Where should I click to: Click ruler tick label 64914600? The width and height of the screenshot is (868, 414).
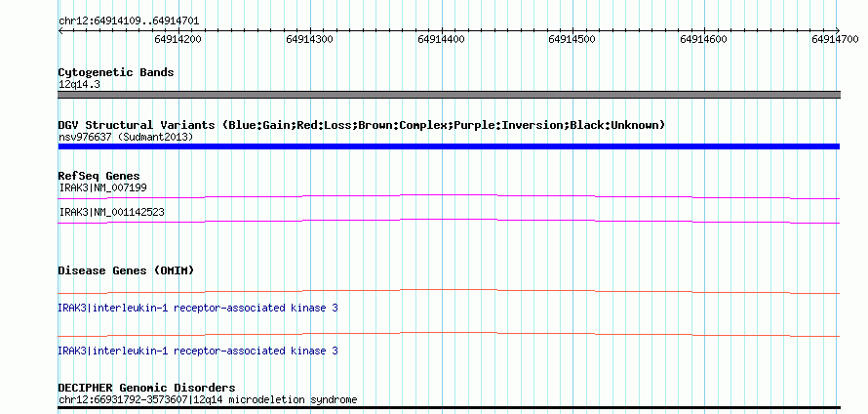coord(703,39)
